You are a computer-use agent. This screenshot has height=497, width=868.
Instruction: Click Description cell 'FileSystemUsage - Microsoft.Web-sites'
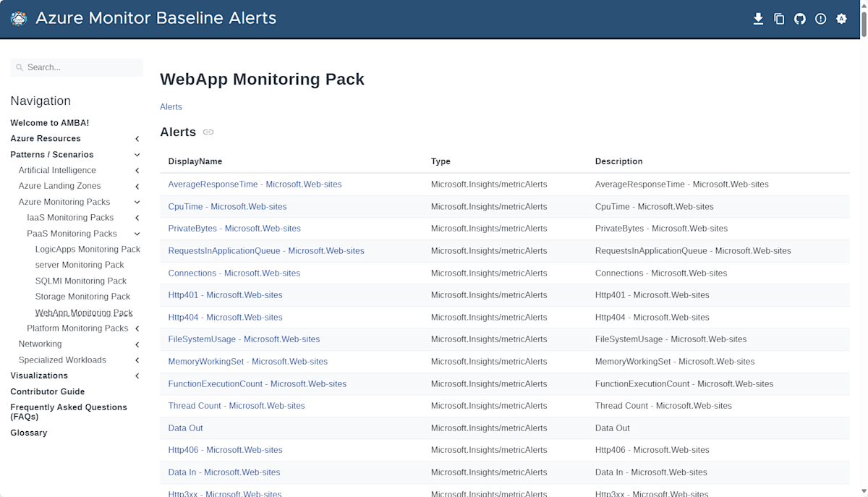coord(671,339)
